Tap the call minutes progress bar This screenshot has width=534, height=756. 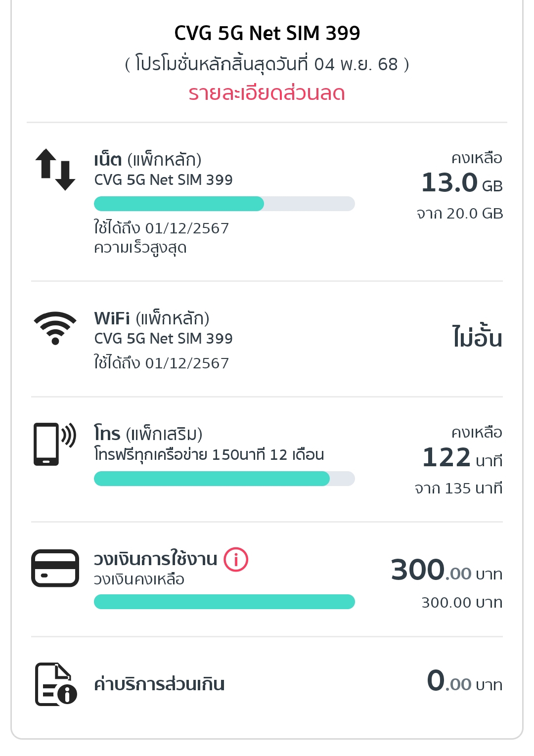point(224,479)
